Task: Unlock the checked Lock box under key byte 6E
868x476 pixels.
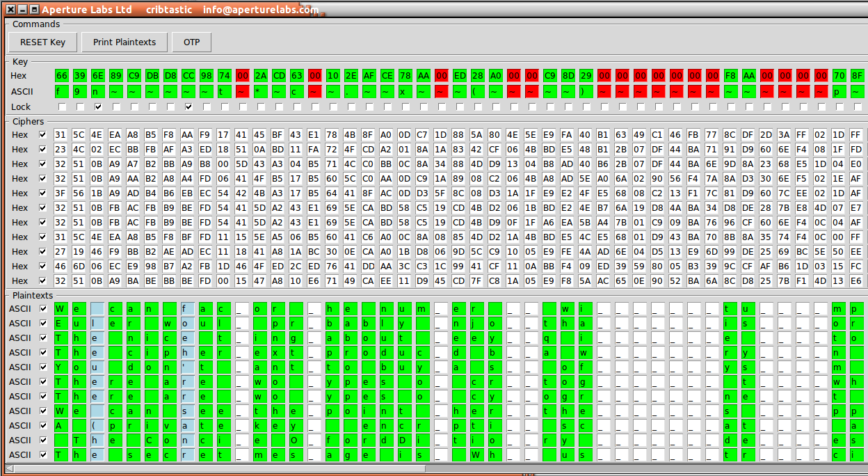Action: pyautogui.click(x=98, y=107)
